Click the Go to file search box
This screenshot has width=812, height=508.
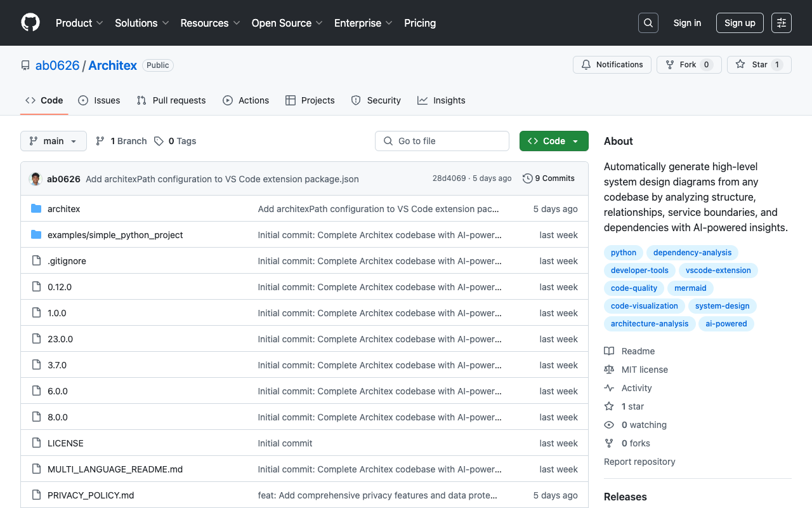click(x=442, y=140)
